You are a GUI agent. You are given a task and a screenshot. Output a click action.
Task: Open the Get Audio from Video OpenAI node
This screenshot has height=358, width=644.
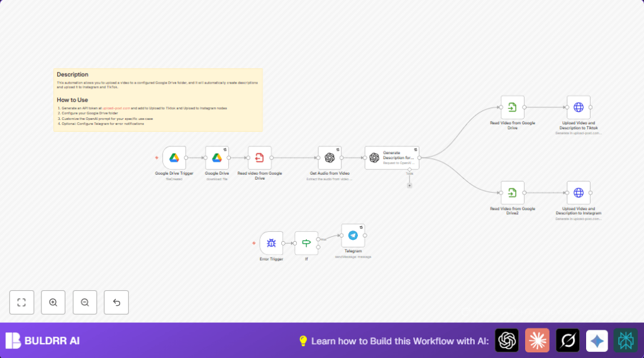pyautogui.click(x=330, y=158)
